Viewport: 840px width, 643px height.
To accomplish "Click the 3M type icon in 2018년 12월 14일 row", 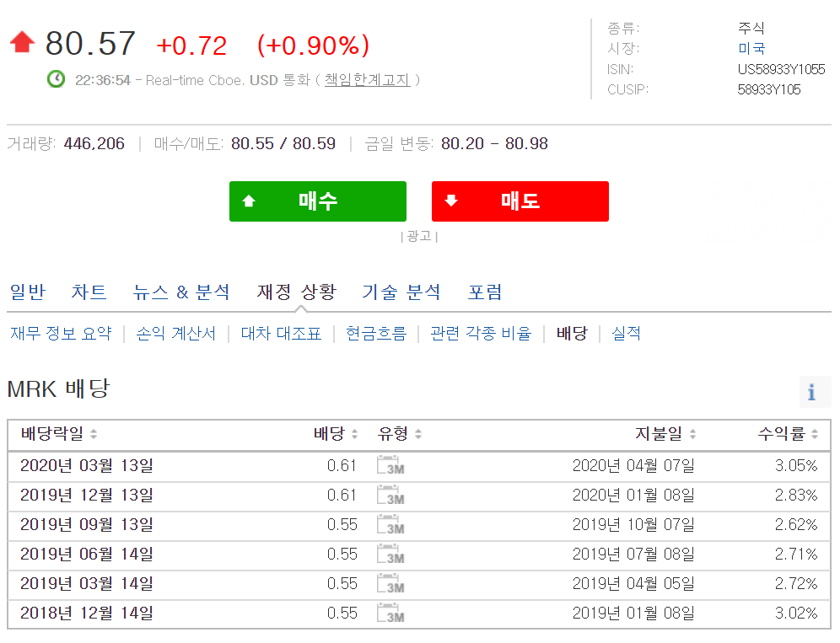I will (x=390, y=613).
